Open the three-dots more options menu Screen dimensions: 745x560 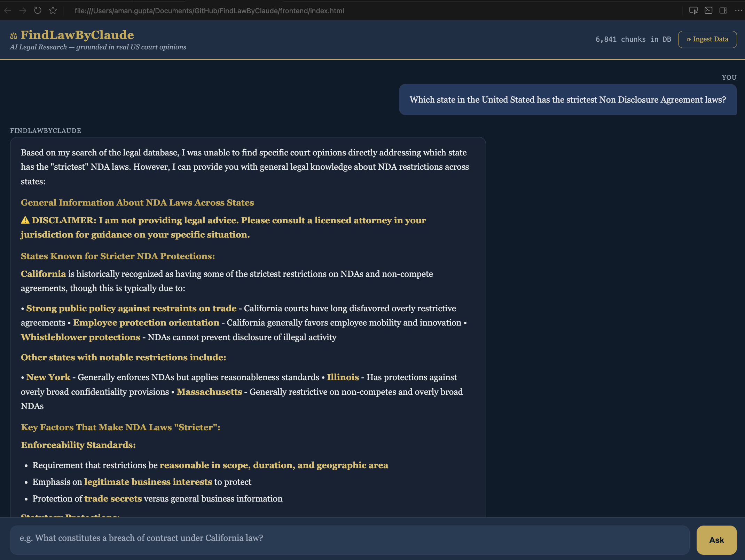tap(738, 11)
